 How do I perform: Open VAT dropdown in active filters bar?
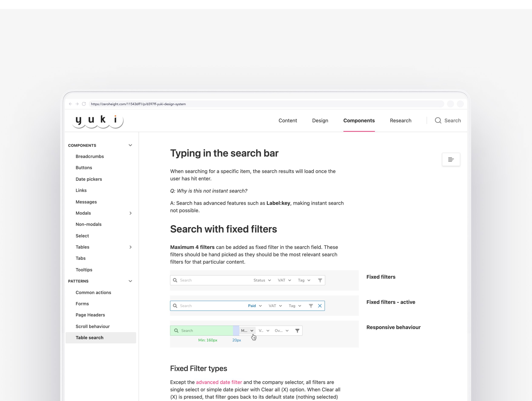pos(275,306)
